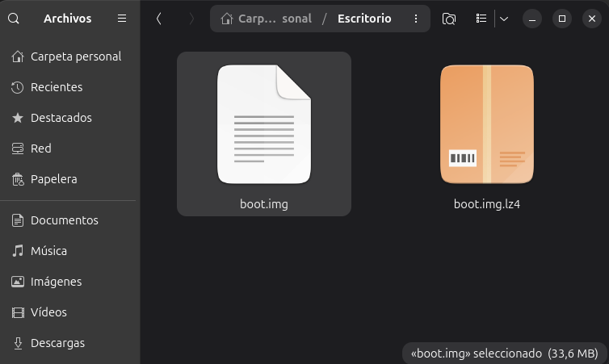Screen dimensions: 609x364
Task: Go back with the left arrow
Action: point(159,19)
